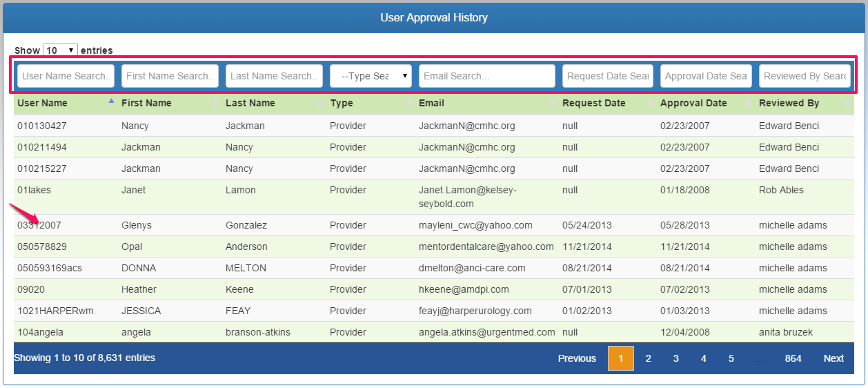Sort table by User Name column
This screenshot has height=388, width=868.
point(43,103)
